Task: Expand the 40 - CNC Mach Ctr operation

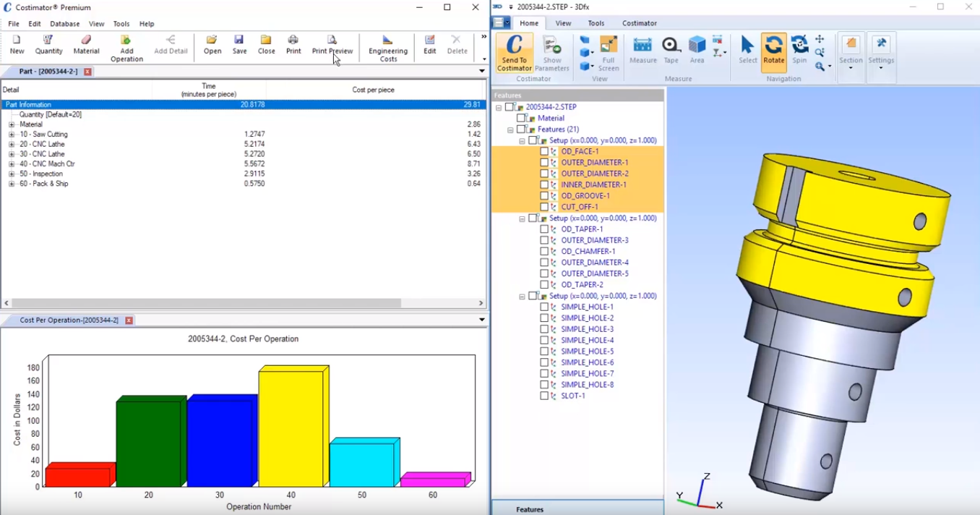Action: pyautogui.click(x=12, y=164)
